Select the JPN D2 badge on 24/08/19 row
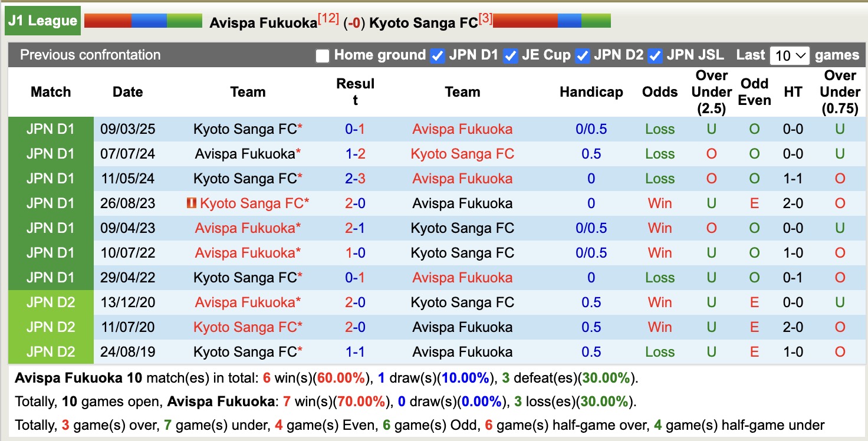Screen dimensions: 868x441 50,351
